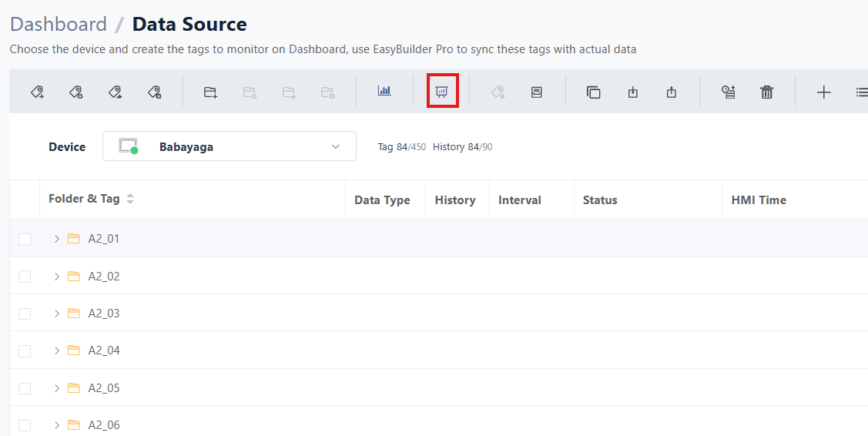Click the add folder icon
Viewport: 868px width, 436px height.
[210, 92]
